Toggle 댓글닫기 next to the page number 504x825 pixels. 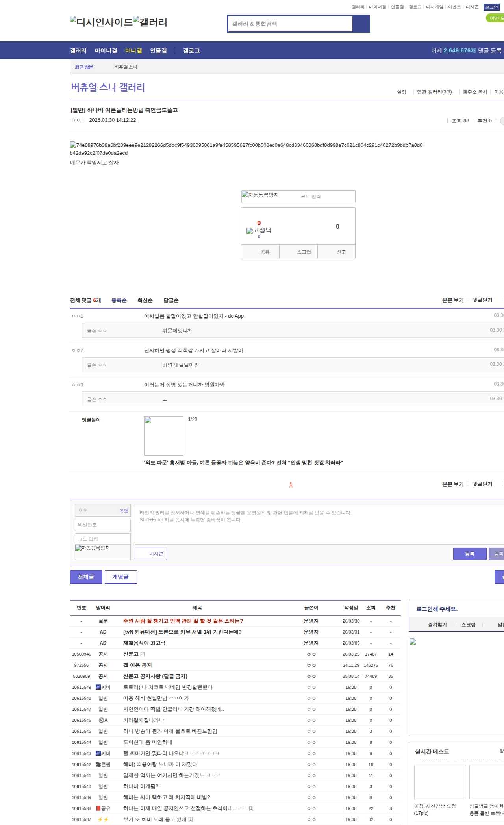(482, 484)
